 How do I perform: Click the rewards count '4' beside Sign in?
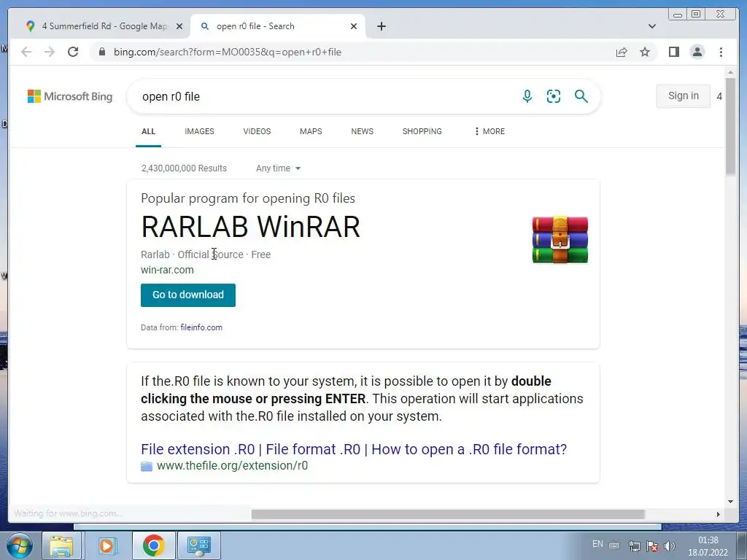click(719, 97)
